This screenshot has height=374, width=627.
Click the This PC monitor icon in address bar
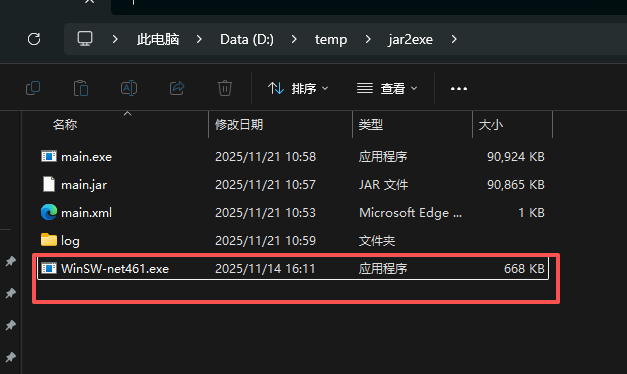pos(85,39)
